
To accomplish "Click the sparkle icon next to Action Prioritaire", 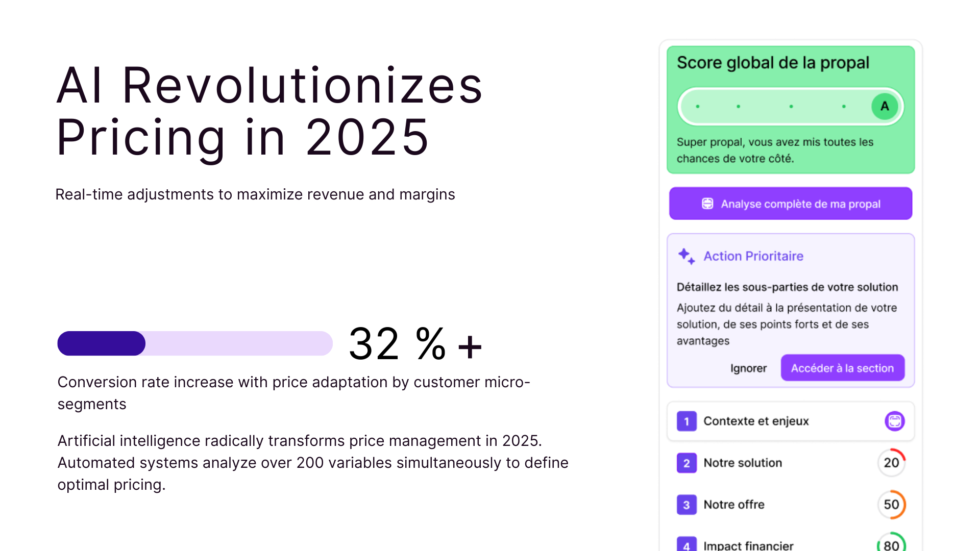I will coord(686,256).
